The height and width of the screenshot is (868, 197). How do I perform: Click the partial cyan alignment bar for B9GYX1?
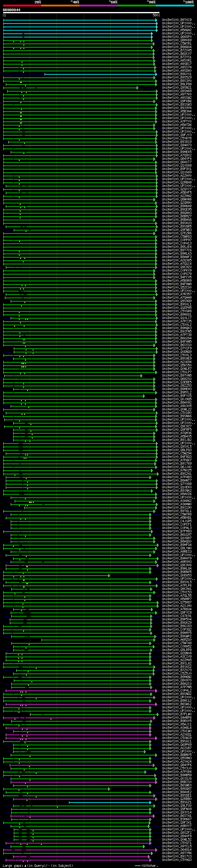coord(101,74)
